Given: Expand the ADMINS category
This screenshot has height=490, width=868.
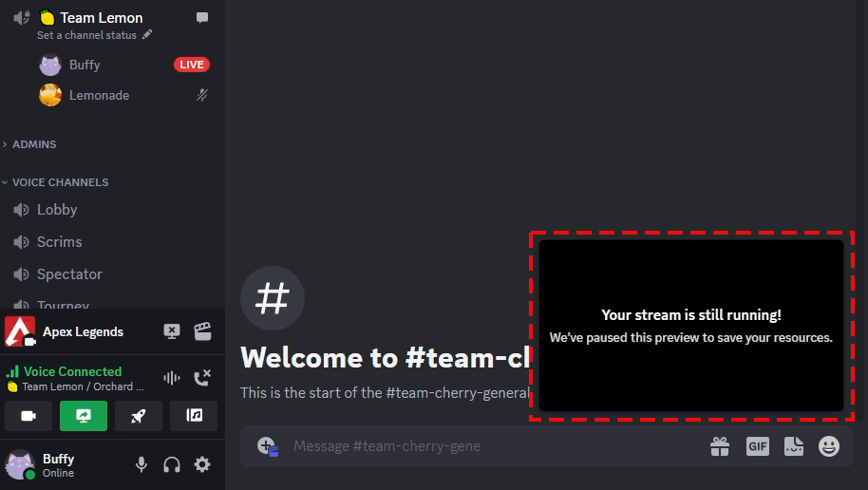Looking at the screenshot, I should 34,144.
